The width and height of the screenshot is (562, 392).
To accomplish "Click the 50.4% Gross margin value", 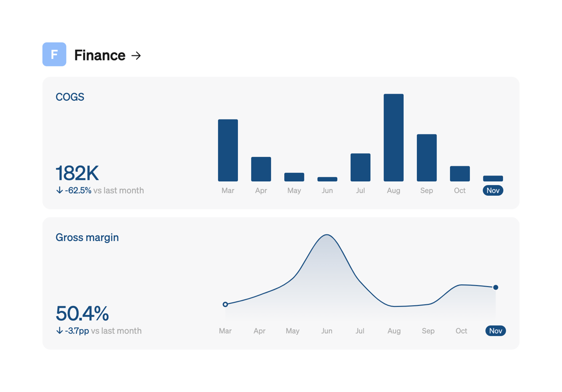I will point(82,313).
